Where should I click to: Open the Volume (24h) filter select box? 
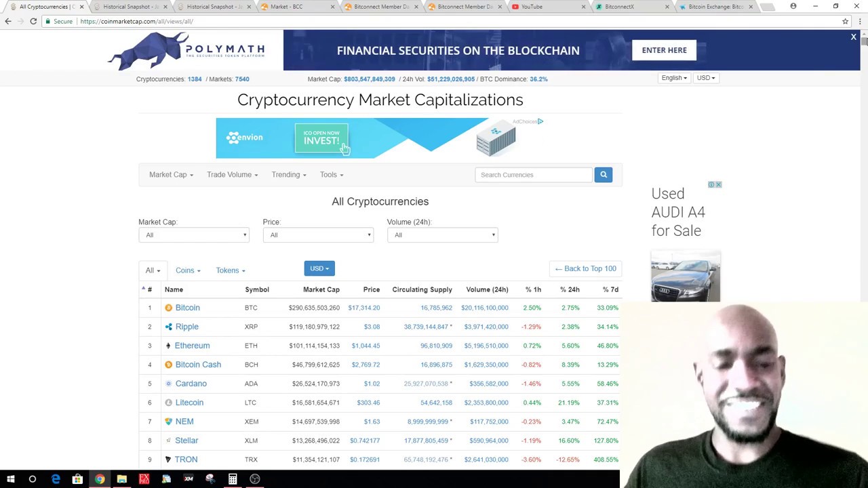pos(442,235)
